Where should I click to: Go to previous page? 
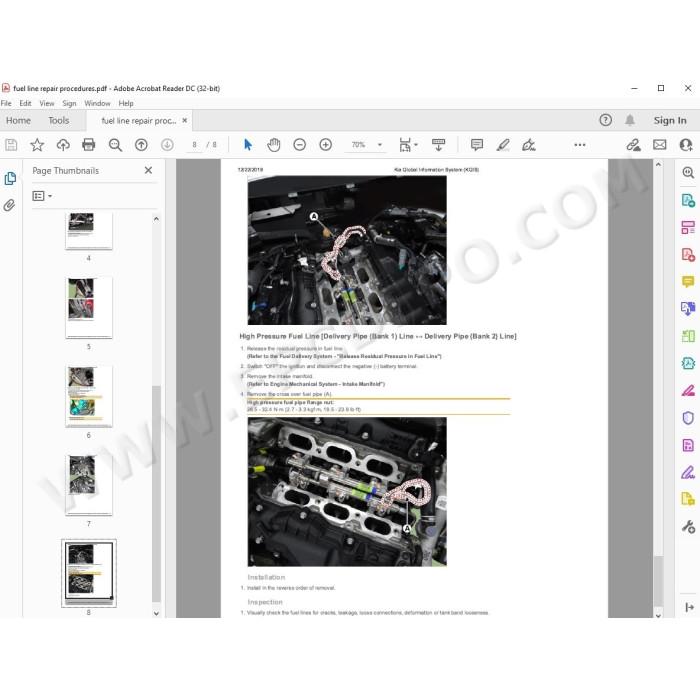point(141,145)
